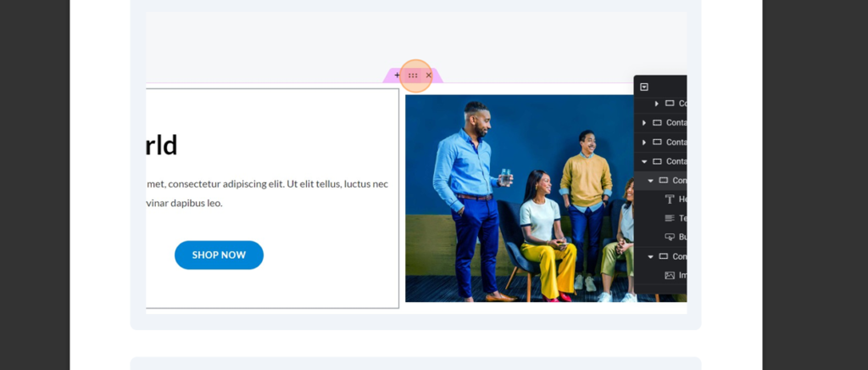This screenshot has height=370, width=868.
Task: Select the Text Editor widget icon in Navigator
Action: coord(670,218)
